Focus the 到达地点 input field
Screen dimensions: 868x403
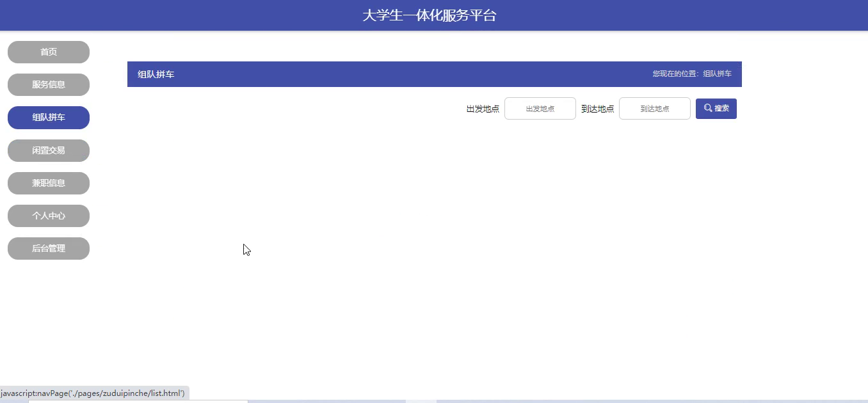click(x=655, y=109)
